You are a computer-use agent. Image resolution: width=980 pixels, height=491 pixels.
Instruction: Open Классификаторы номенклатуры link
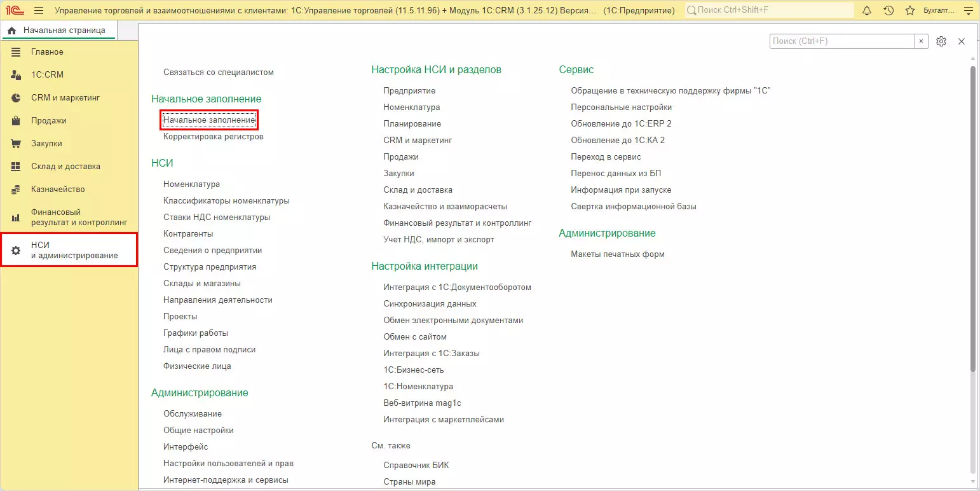pyautogui.click(x=227, y=201)
